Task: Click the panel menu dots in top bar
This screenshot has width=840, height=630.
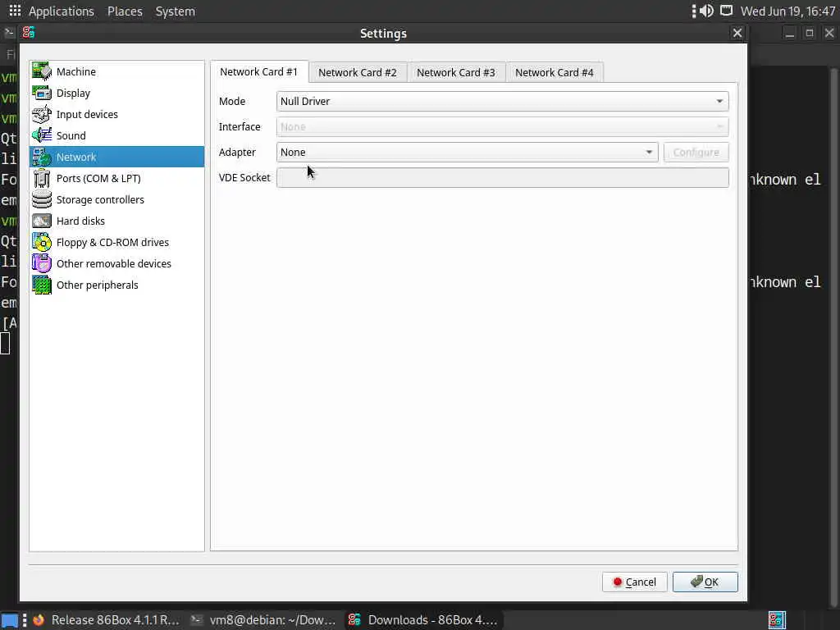Action: tap(694, 11)
